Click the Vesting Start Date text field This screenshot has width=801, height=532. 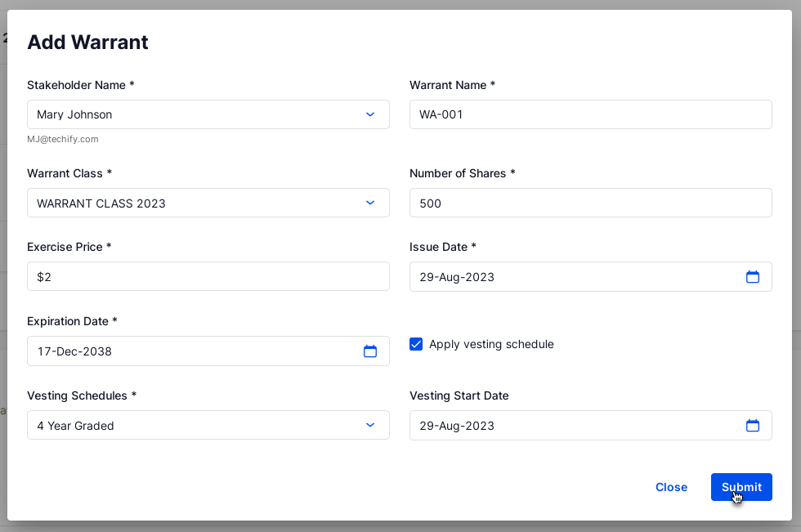point(572,426)
